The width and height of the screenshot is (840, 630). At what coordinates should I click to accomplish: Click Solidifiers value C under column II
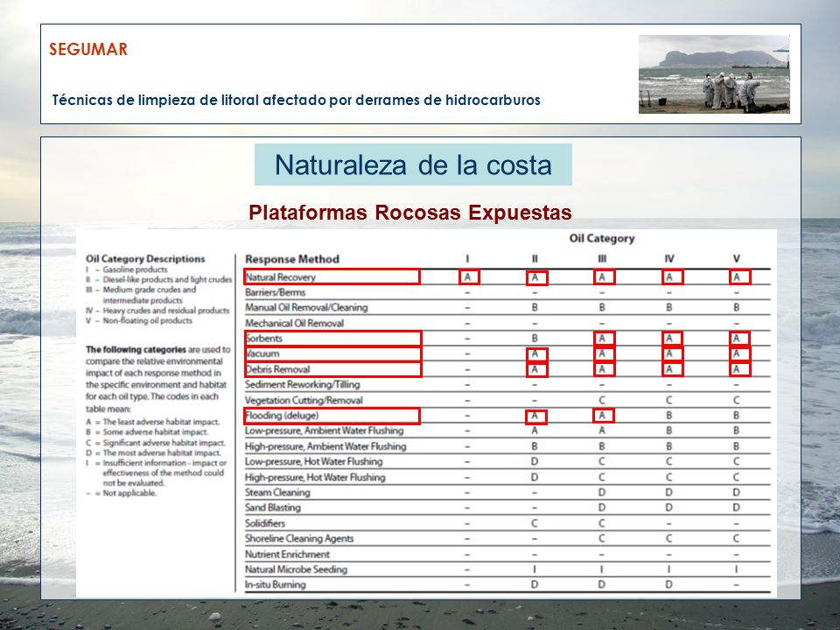pos(535,523)
